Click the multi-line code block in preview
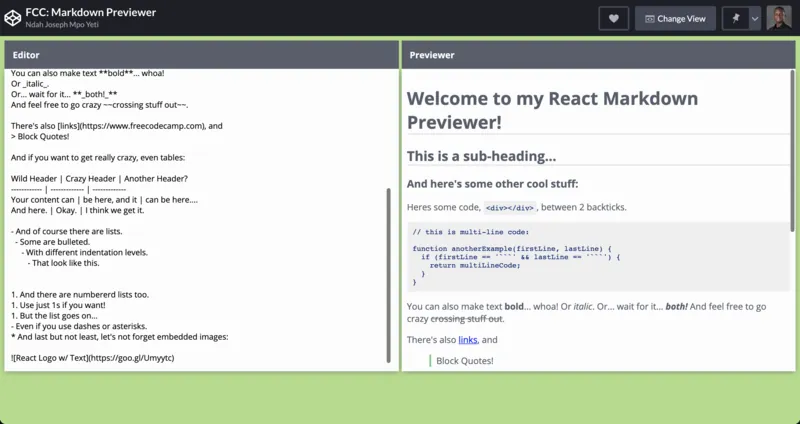 click(x=598, y=257)
